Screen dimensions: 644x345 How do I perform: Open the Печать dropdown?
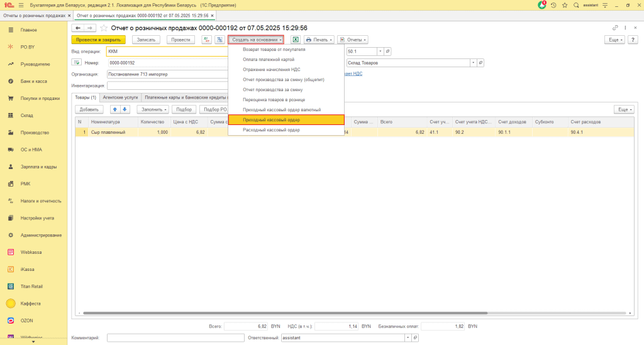(319, 40)
